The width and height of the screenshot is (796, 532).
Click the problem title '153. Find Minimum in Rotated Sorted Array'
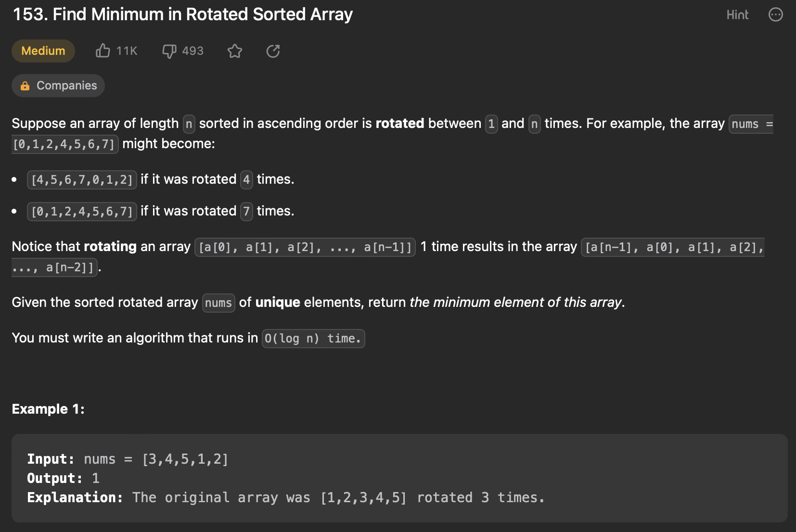click(x=183, y=14)
